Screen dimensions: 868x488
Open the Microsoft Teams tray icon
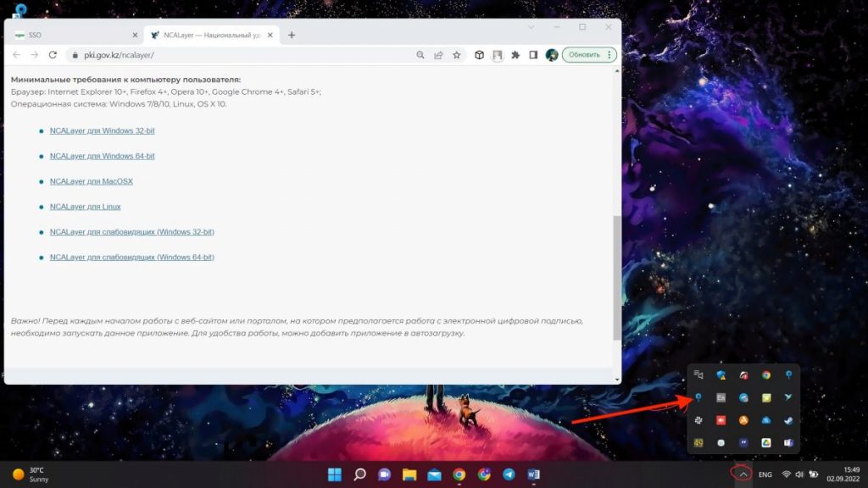(x=788, y=442)
